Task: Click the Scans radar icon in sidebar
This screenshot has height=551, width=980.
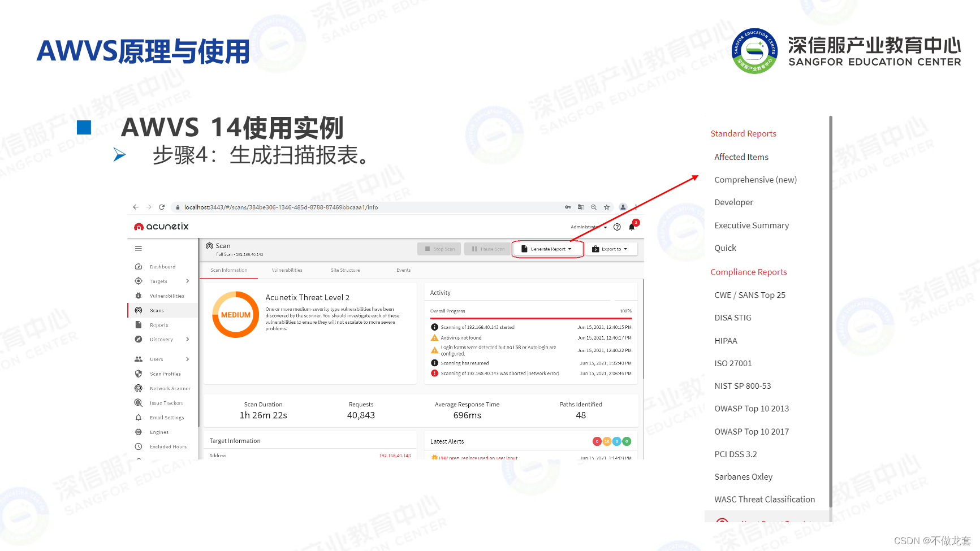Action: point(139,310)
